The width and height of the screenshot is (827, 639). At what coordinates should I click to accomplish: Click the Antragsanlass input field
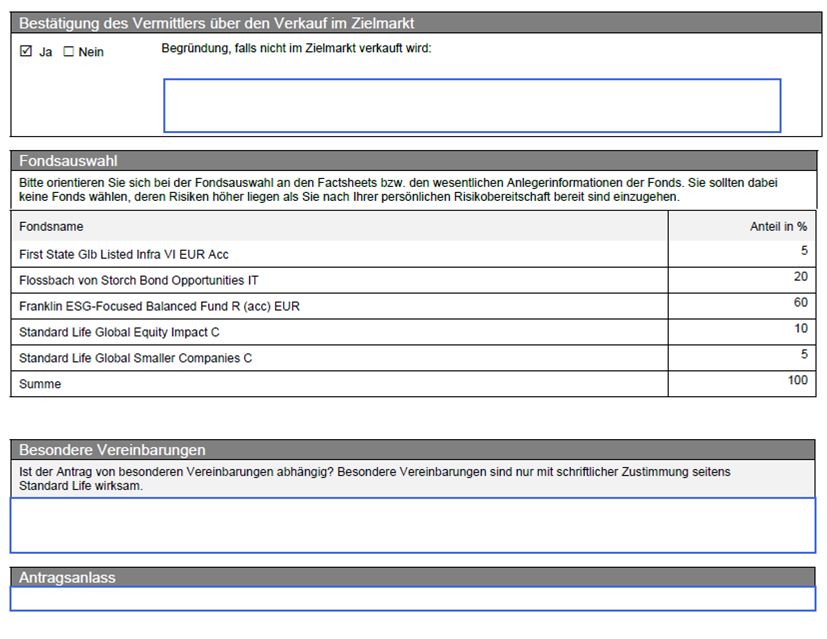click(x=413, y=598)
